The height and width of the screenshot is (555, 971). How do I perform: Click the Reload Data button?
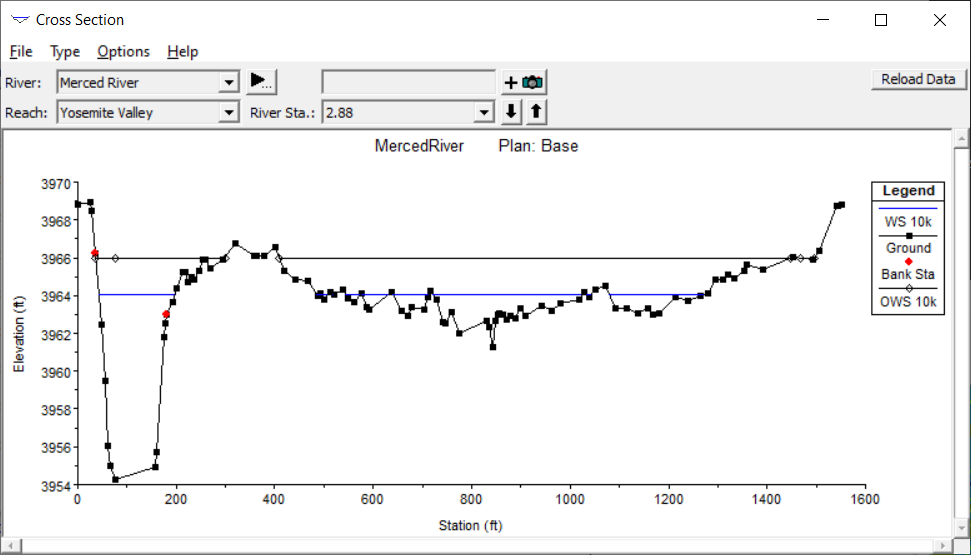(918, 79)
